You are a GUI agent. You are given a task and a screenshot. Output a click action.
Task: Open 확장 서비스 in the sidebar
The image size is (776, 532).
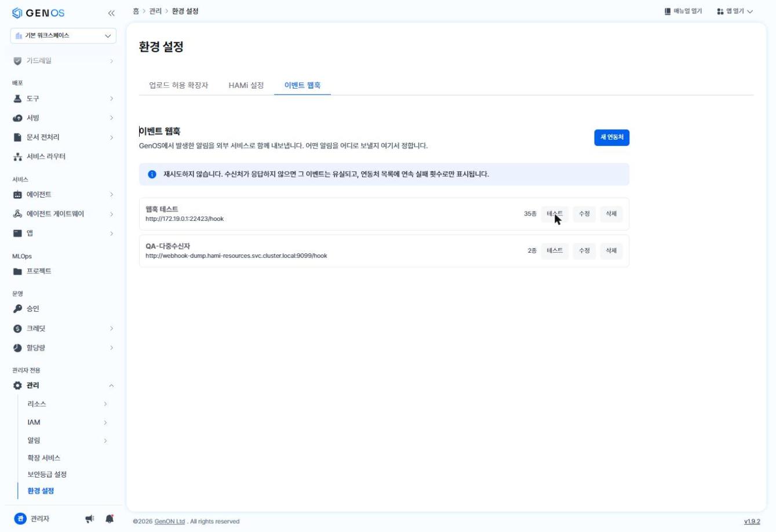pos(44,458)
